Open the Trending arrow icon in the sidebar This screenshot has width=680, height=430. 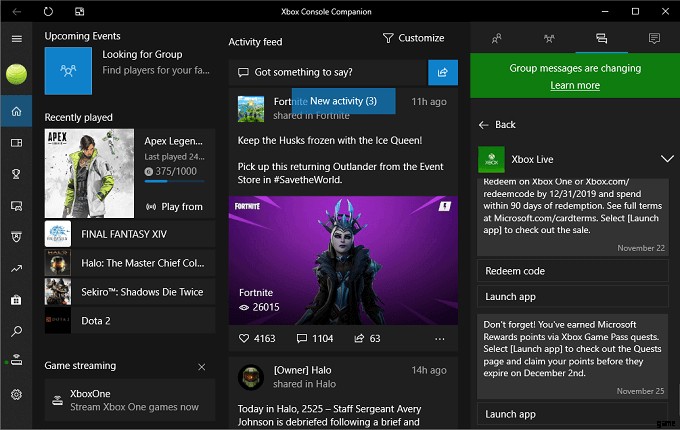click(16, 268)
